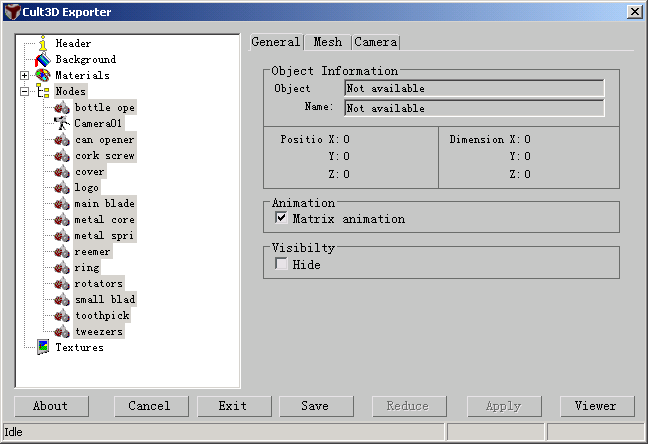The width and height of the screenshot is (648, 444).
Task: Select the can opener node label
Action: pos(105,140)
